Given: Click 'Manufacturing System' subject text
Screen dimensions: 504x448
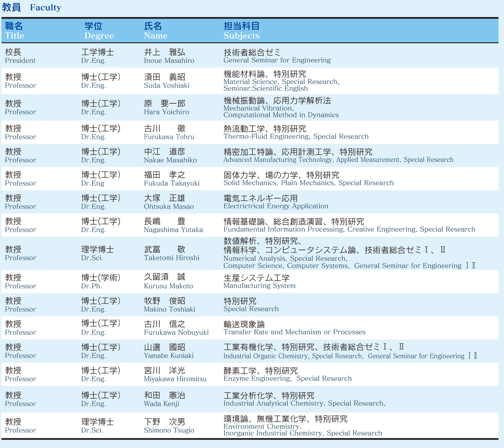Looking at the screenshot, I should tap(259, 286).
